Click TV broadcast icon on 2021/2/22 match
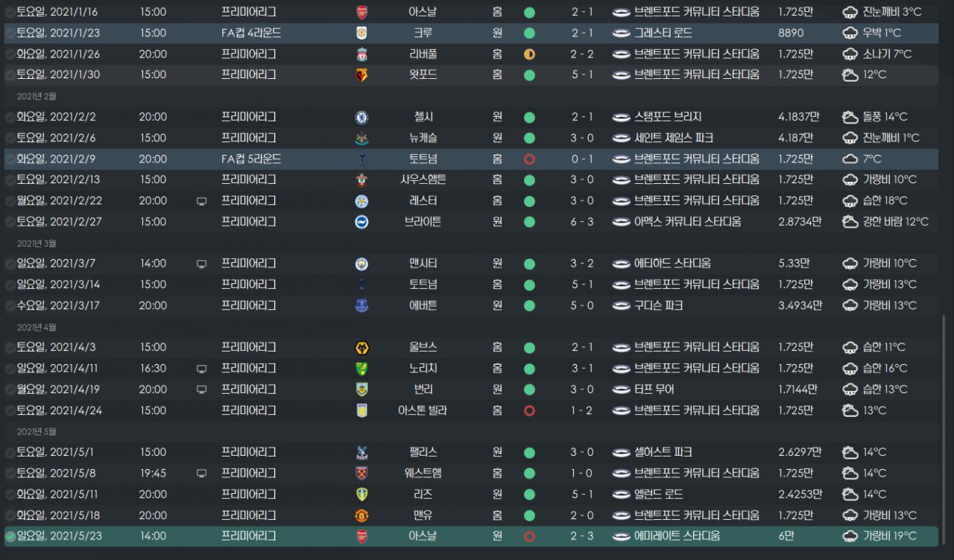This screenshot has height=560, width=954. 201,201
